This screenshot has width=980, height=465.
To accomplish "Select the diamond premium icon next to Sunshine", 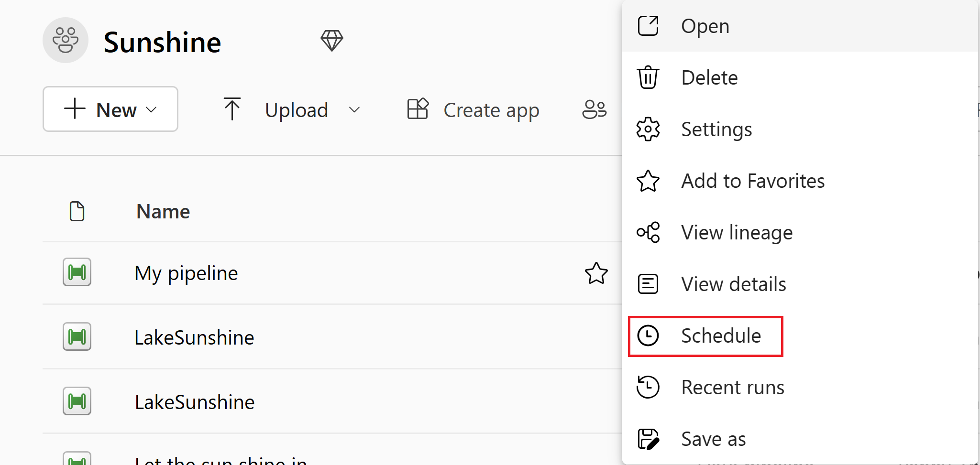I will click(x=332, y=40).
